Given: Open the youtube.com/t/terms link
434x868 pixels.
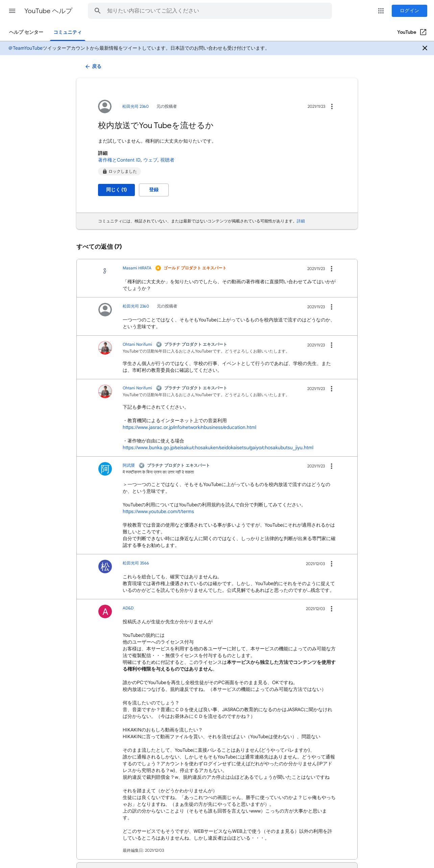Looking at the screenshot, I should (x=158, y=511).
